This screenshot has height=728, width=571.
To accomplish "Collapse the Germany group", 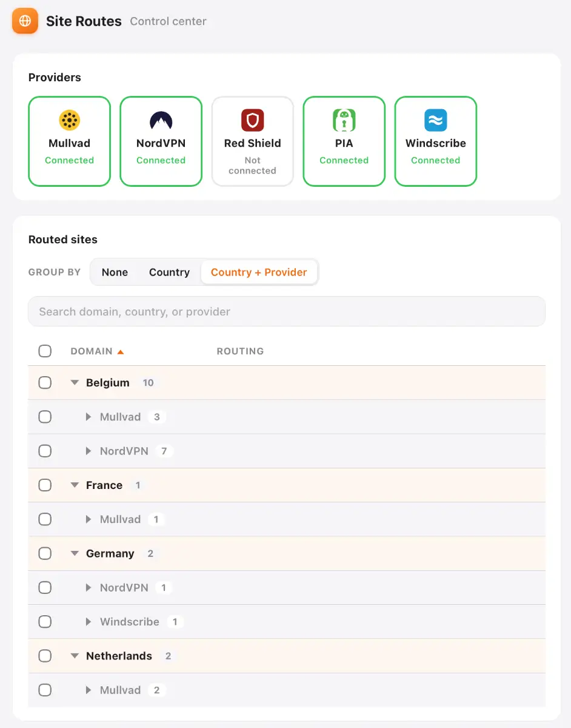I will pyautogui.click(x=75, y=553).
